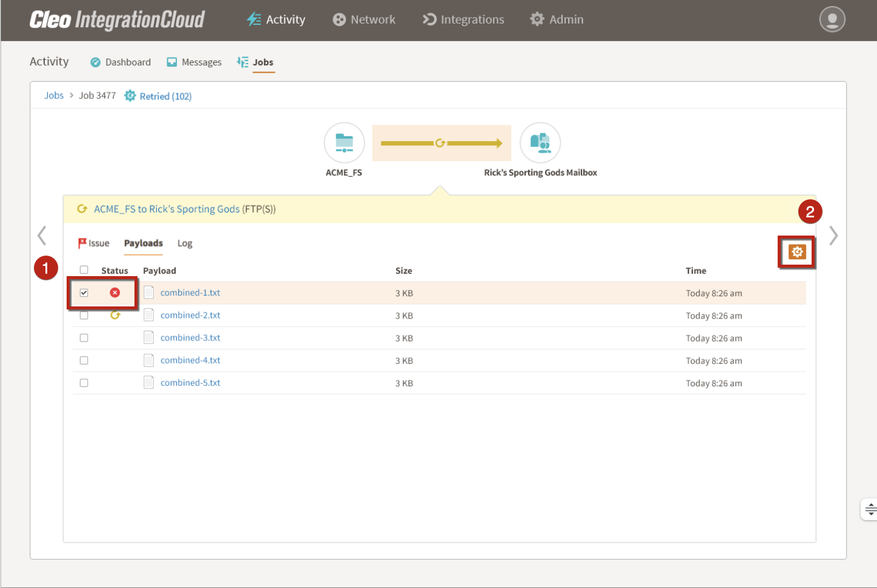Click the red Issue flag icon
Screen dimensions: 877x588
[x=82, y=243]
